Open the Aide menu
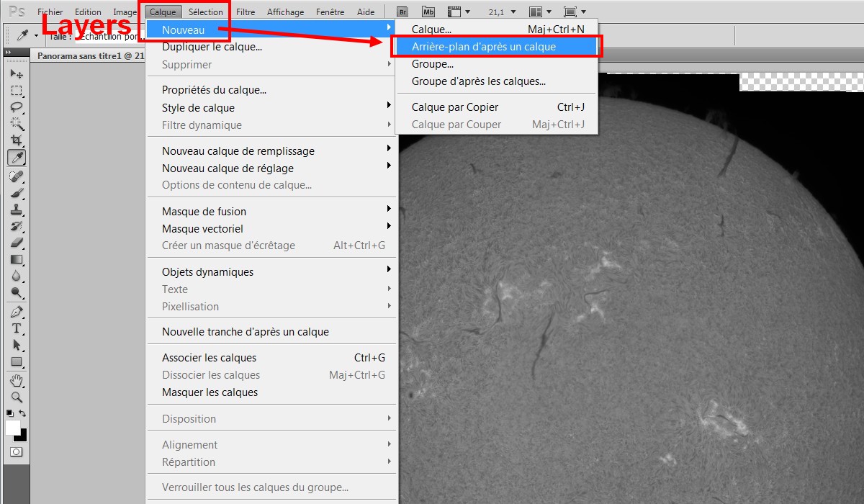 pos(366,12)
